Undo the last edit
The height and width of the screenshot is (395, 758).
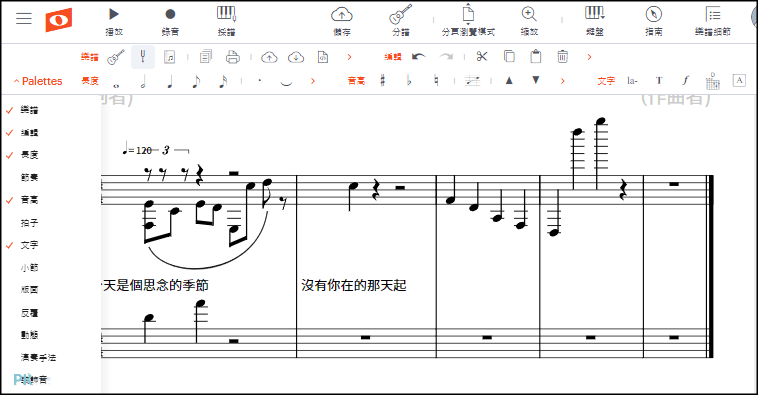(419, 57)
